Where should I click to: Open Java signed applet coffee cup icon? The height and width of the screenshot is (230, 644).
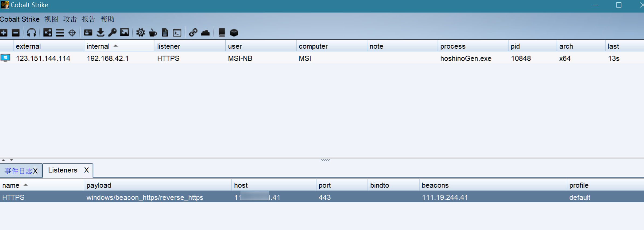153,33
